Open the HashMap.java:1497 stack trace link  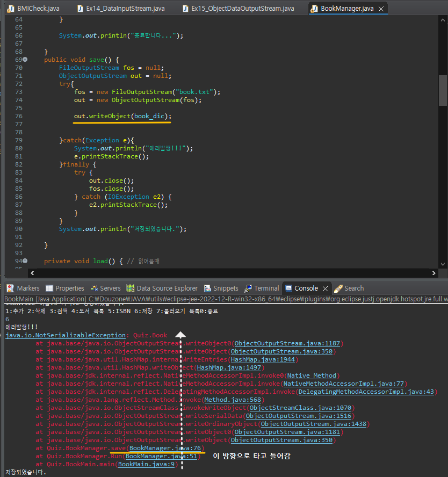click(x=229, y=367)
